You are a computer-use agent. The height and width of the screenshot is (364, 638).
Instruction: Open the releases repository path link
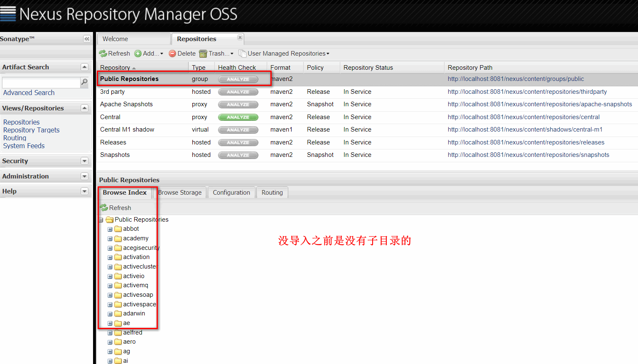(x=526, y=142)
